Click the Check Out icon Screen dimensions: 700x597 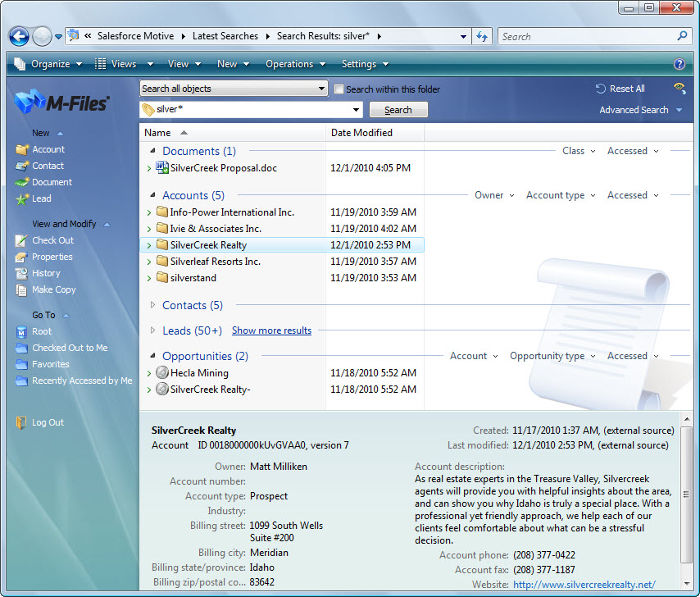pos(21,240)
